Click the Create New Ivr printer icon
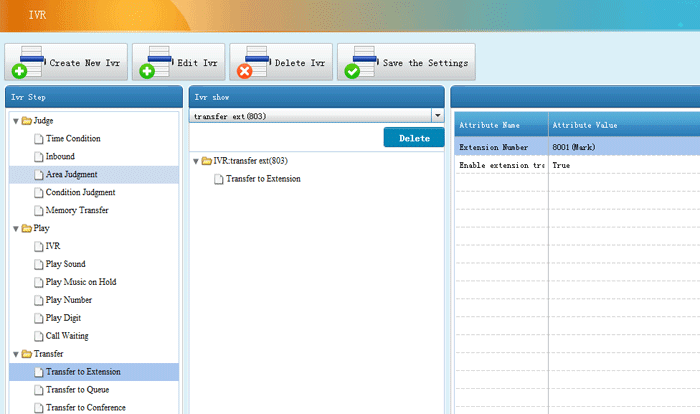Screen dimensions: 700x414 click(28, 63)
